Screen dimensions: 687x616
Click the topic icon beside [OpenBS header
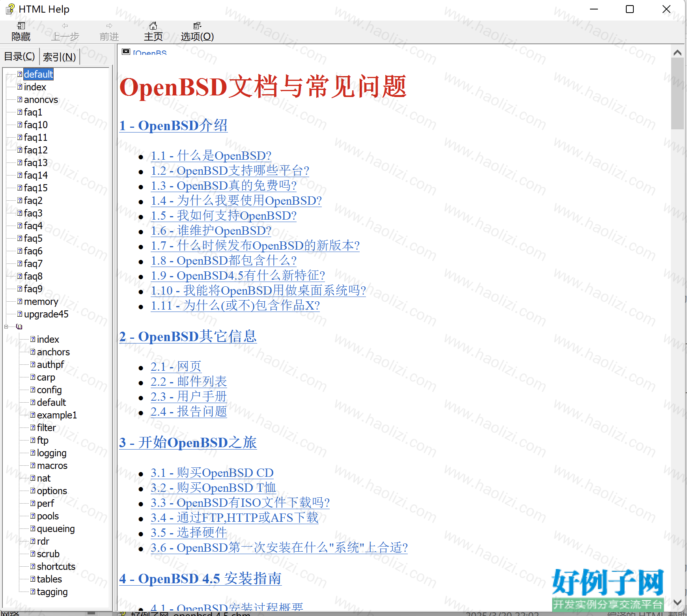tap(126, 52)
